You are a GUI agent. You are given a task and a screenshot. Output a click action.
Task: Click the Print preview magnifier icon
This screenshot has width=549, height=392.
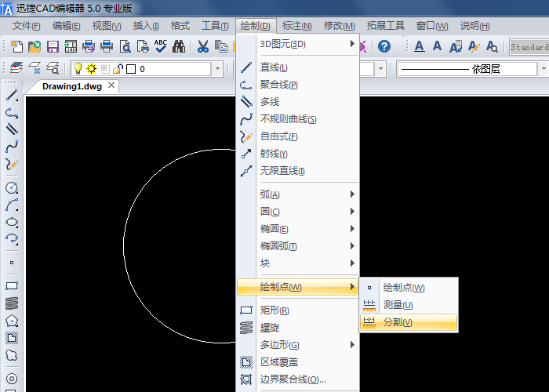click(x=125, y=46)
